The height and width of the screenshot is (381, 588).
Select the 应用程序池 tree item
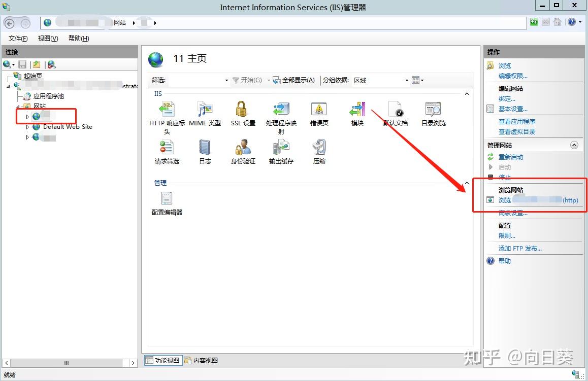click(48, 96)
